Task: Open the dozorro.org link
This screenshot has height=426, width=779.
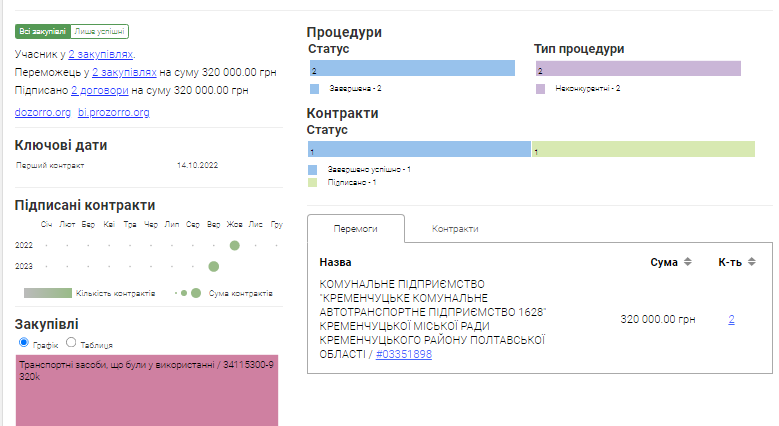Action: [43, 112]
